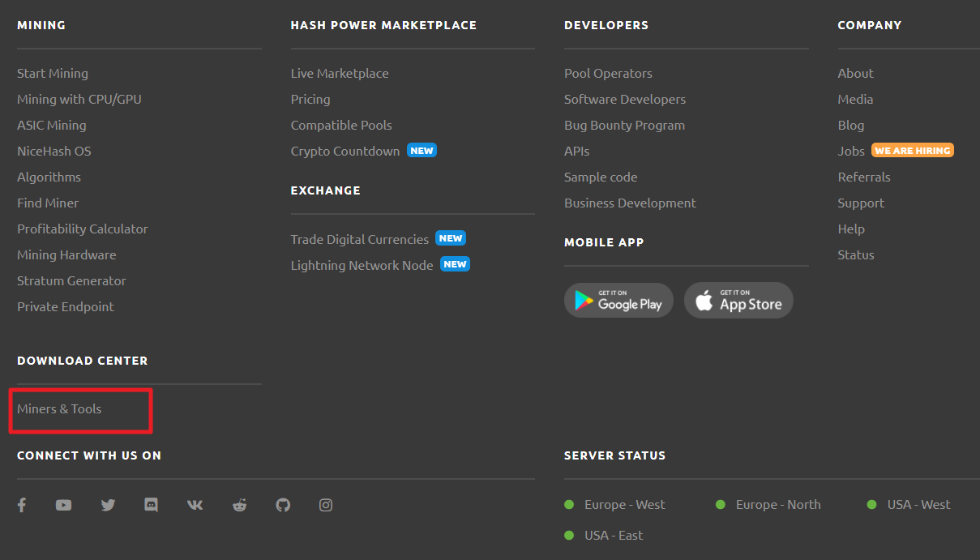Open the Software Developers link

(625, 99)
